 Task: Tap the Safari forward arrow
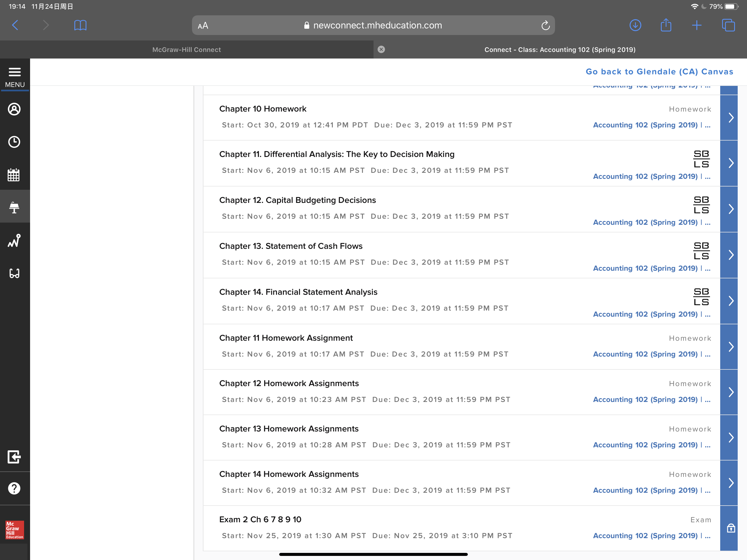click(x=46, y=25)
